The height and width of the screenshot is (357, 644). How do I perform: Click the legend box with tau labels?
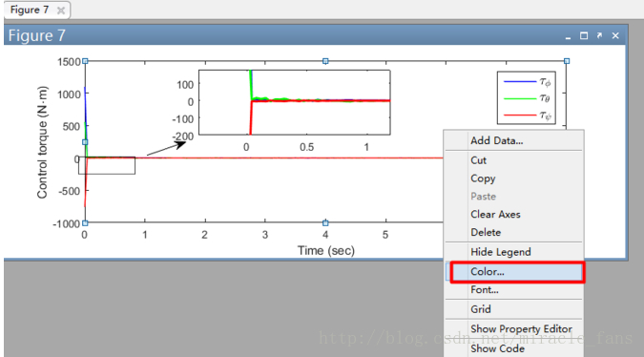coord(527,97)
